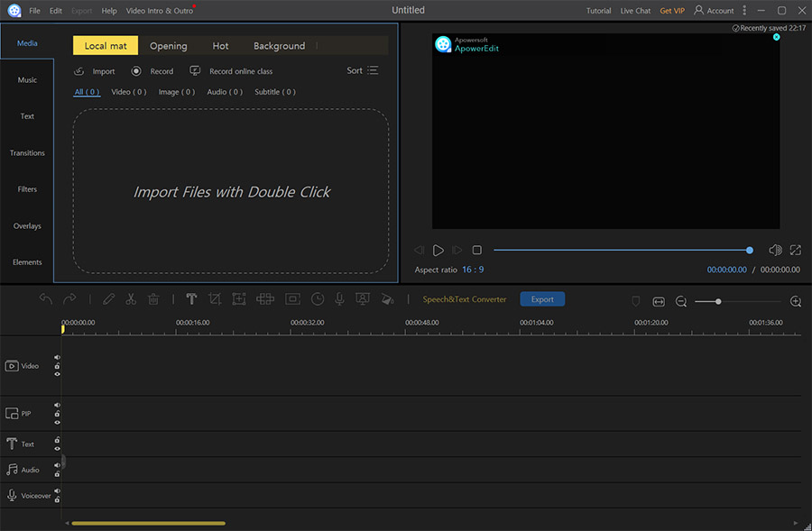Switch to the Background tab
Screen dimensions: 812x531
(279, 46)
